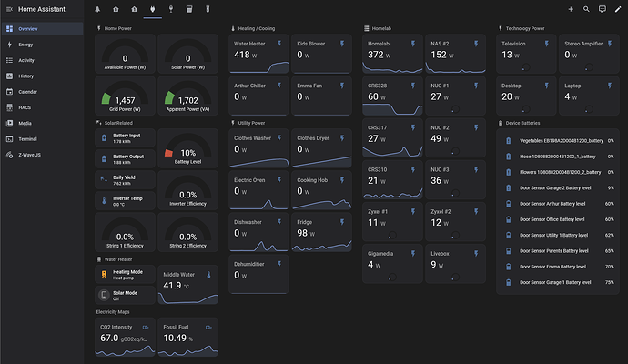The height and width of the screenshot is (364, 628).
Task: Open Calendar in sidebar
Action: point(43,92)
